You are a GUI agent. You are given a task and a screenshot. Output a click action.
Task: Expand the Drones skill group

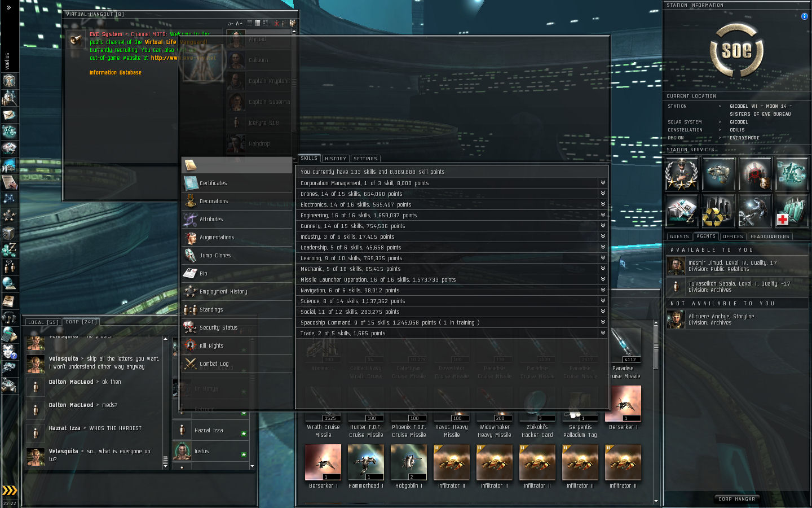click(x=603, y=194)
